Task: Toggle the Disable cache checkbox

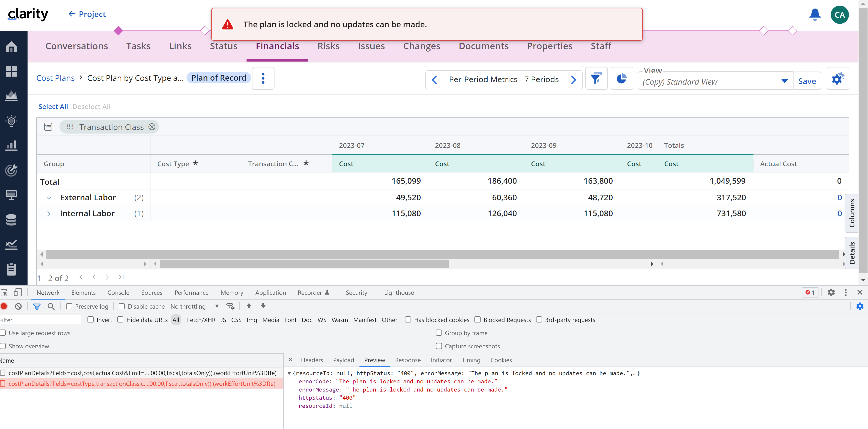Action: click(x=122, y=306)
